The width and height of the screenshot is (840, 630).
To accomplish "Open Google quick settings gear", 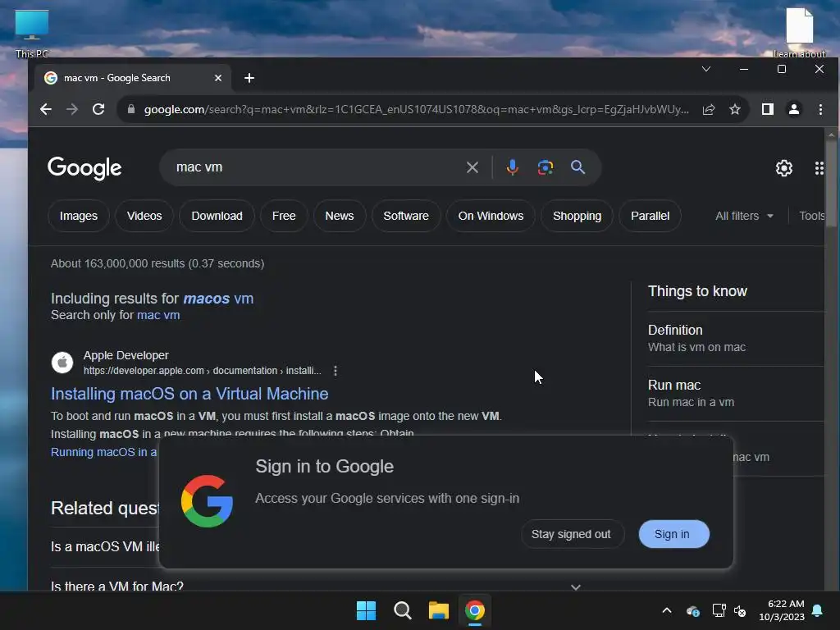I will pos(783,168).
